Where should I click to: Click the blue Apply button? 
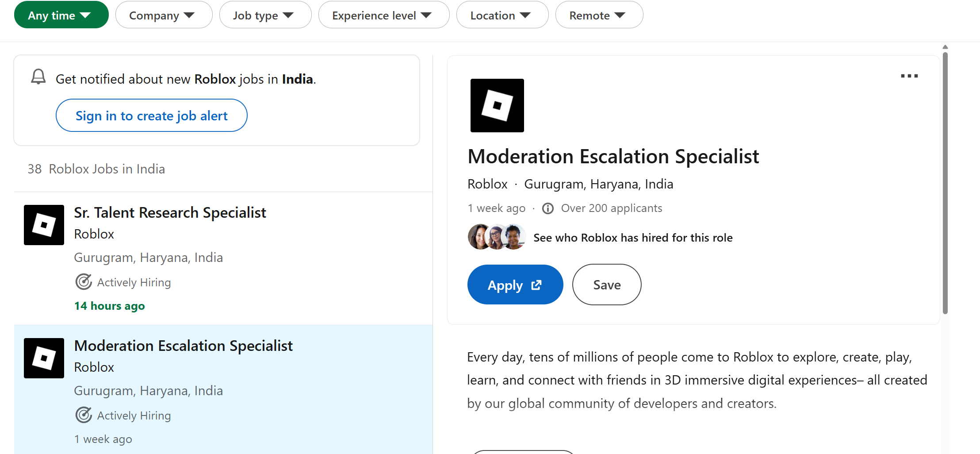click(515, 285)
